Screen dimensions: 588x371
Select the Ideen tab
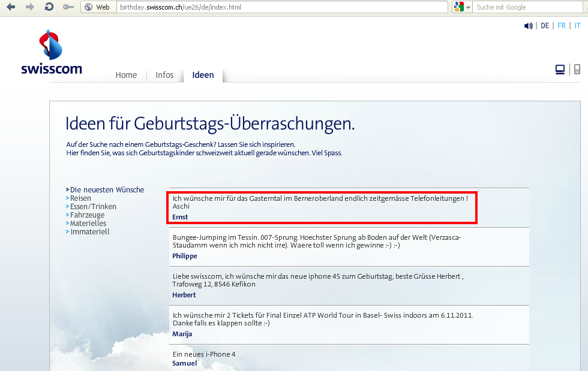(x=203, y=75)
